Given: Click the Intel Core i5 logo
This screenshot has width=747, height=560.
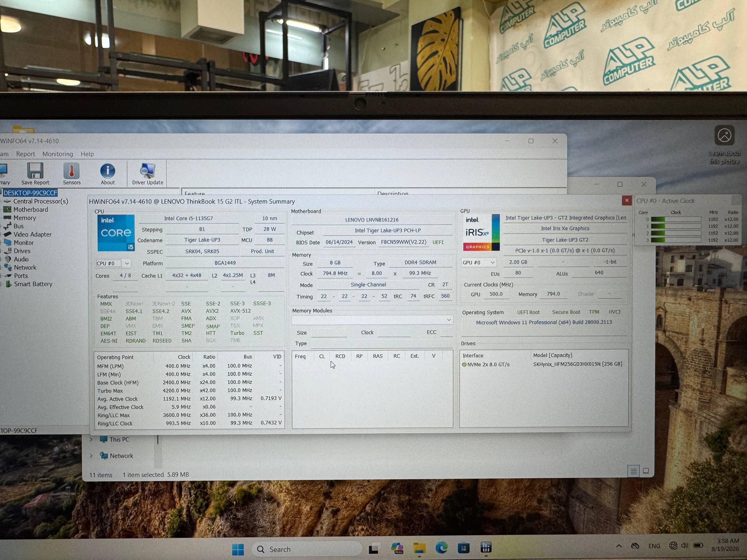Looking at the screenshot, I should click(116, 233).
